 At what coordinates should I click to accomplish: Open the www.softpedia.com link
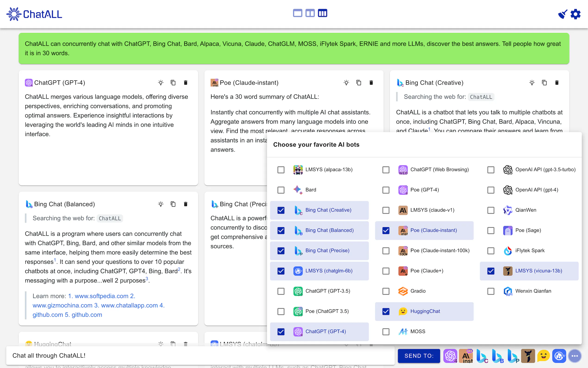(x=101, y=296)
